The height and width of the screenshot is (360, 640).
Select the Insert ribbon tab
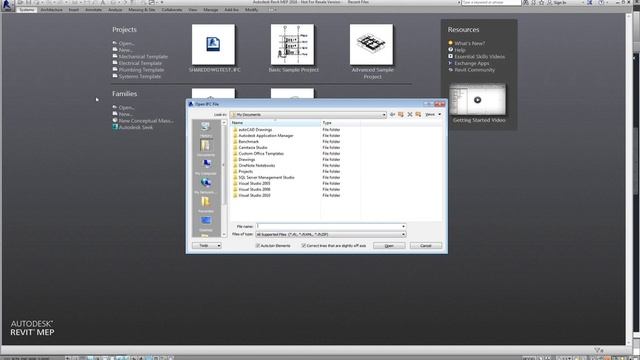[x=74, y=10]
